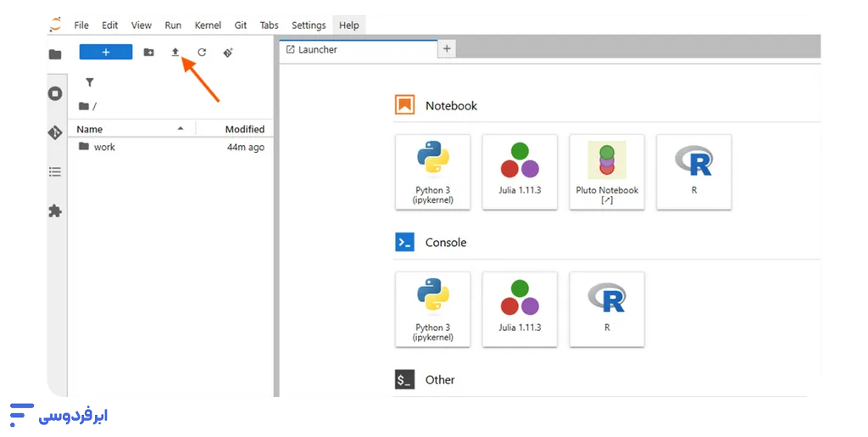The width and height of the screenshot is (868, 437).
Task: Open a new Pluto Notebook
Action: pyautogui.click(x=607, y=171)
